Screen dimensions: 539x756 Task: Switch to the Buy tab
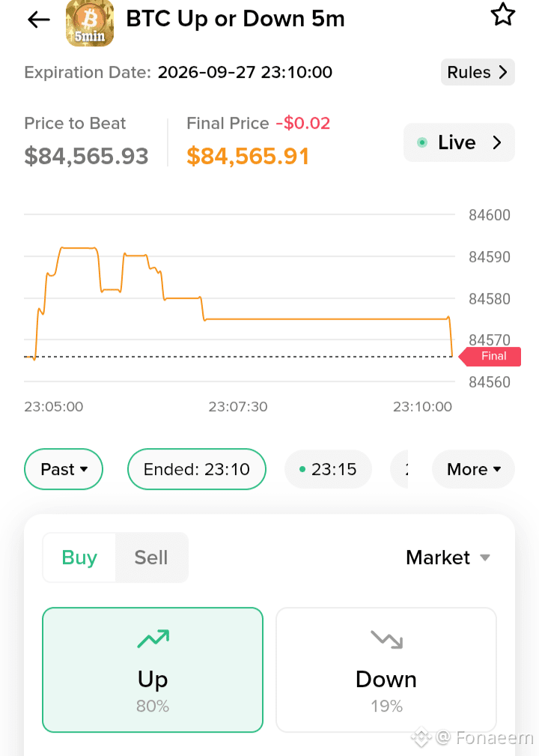pyautogui.click(x=79, y=557)
